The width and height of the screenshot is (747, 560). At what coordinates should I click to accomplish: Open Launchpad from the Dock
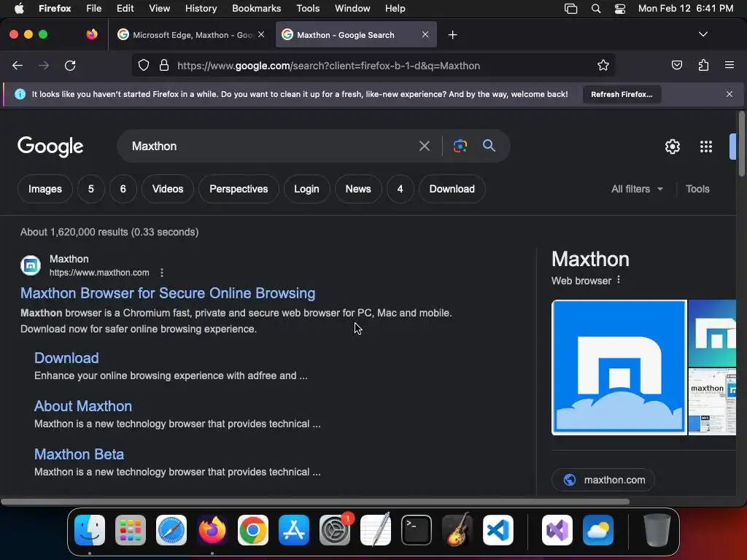point(131,530)
